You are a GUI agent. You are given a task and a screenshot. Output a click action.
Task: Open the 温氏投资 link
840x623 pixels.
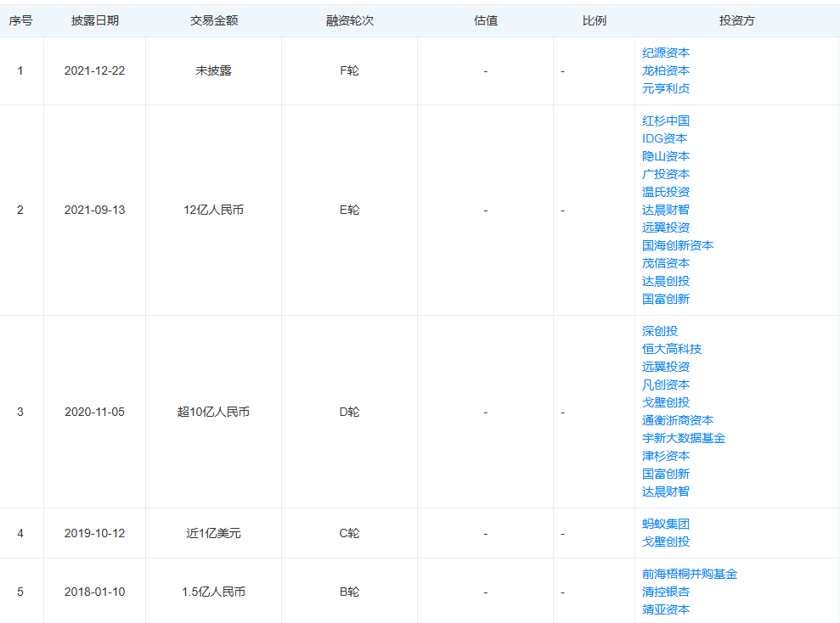pos(665,192)
